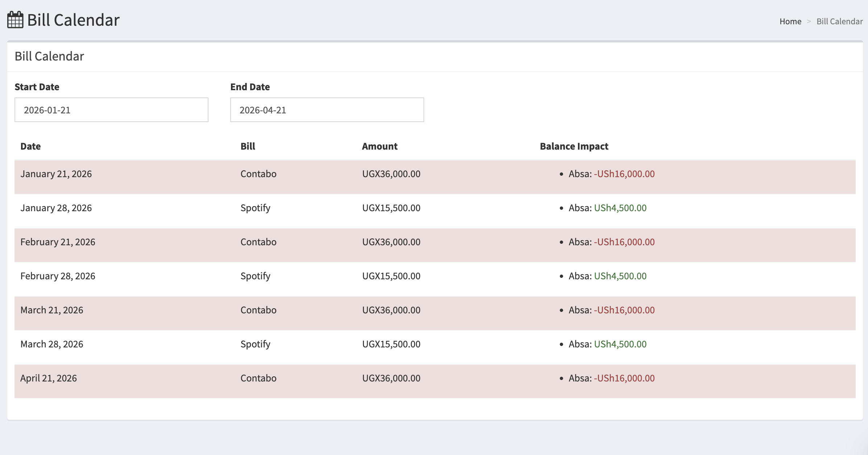Select the February 28 Spotify entry
This screenshot has width=868, height=455.
tap(255, 276)
